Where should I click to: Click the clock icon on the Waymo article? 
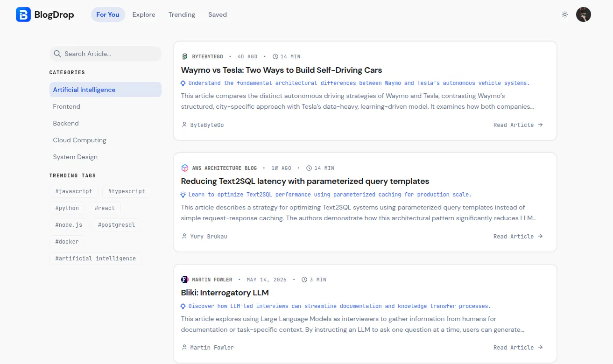[275, 56]
